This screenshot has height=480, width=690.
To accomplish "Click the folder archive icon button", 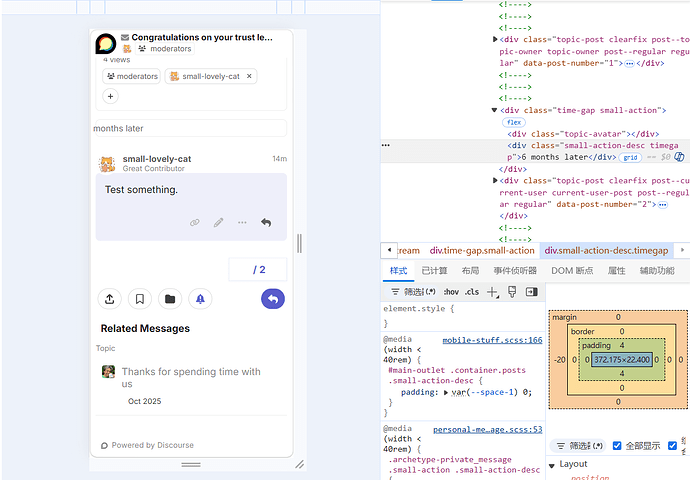I will tap(170, 299).
